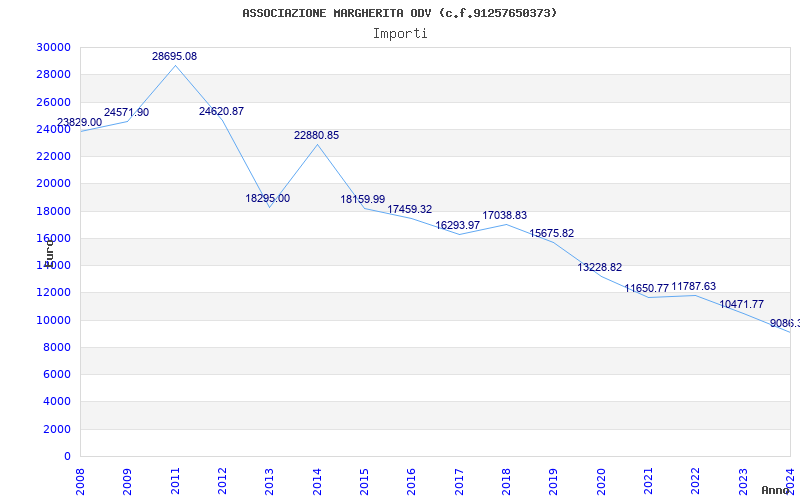
Task: Click the 2015 x-axis year label
Action: [x=364, y=481]
